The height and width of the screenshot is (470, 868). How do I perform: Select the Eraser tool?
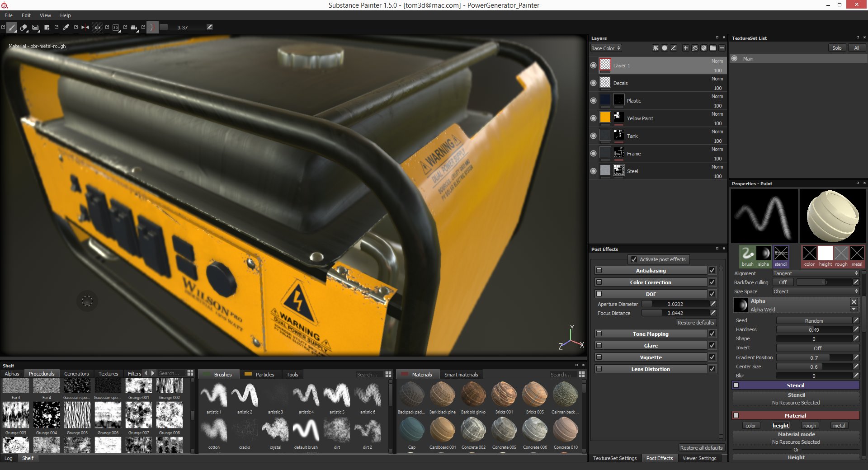(24, 28)
